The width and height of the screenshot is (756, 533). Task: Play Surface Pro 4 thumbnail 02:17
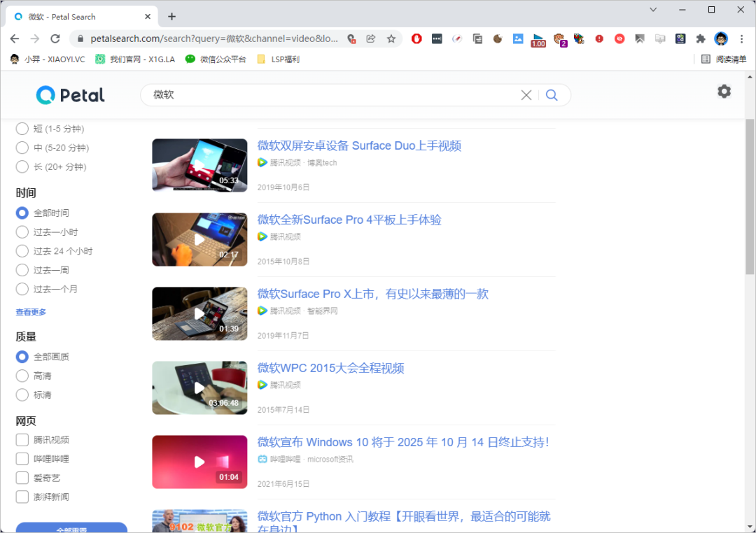(199, 239)
